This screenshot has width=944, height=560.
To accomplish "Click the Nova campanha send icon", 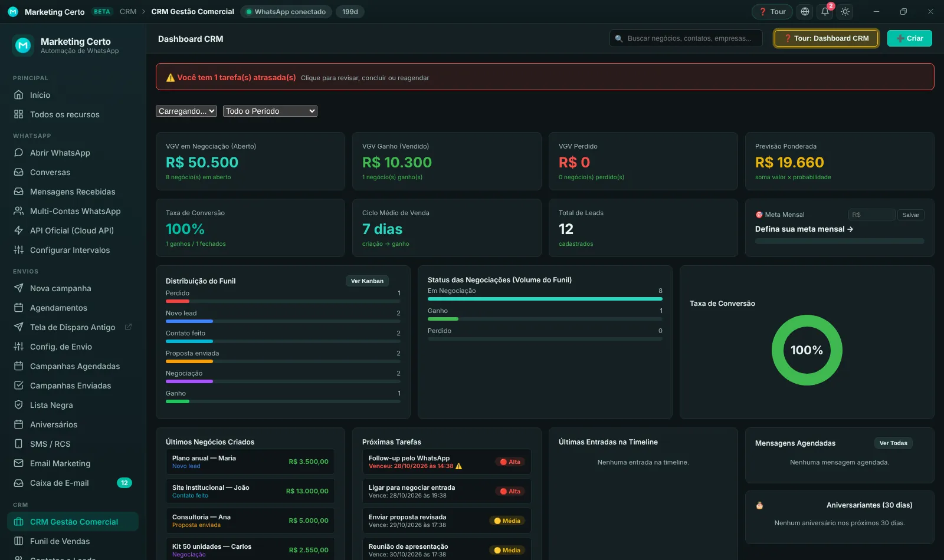I will (18, 288).
